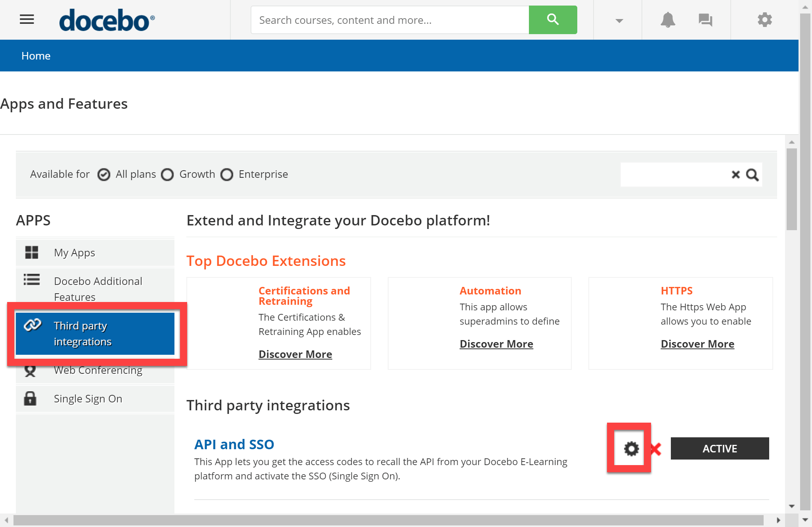Open the admin settings gear in header

[x=765, y=20]
